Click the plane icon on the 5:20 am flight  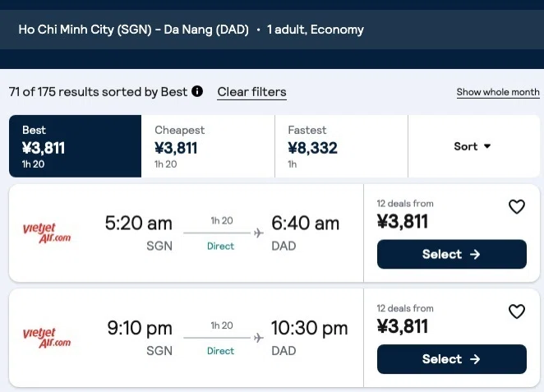tap(259, 233)
